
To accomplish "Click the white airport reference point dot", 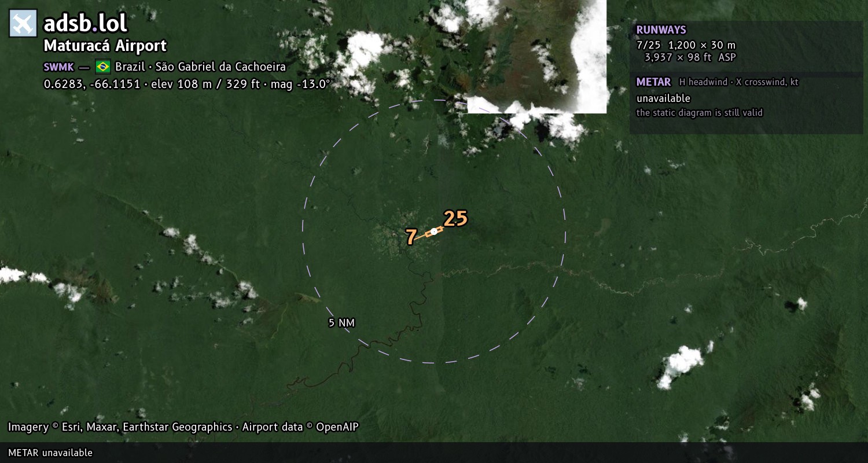I will pos(434,231).
